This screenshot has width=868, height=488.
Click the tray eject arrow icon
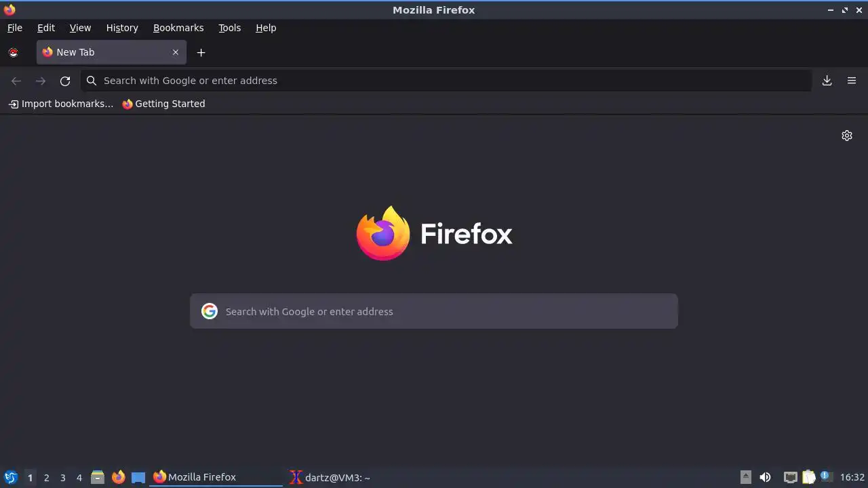tap(745, 477)
